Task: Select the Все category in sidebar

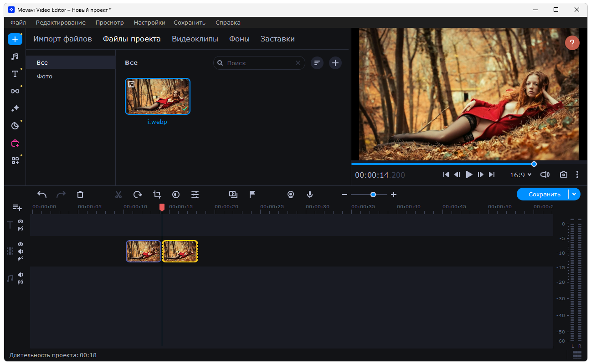Action: tap(71, 62)
